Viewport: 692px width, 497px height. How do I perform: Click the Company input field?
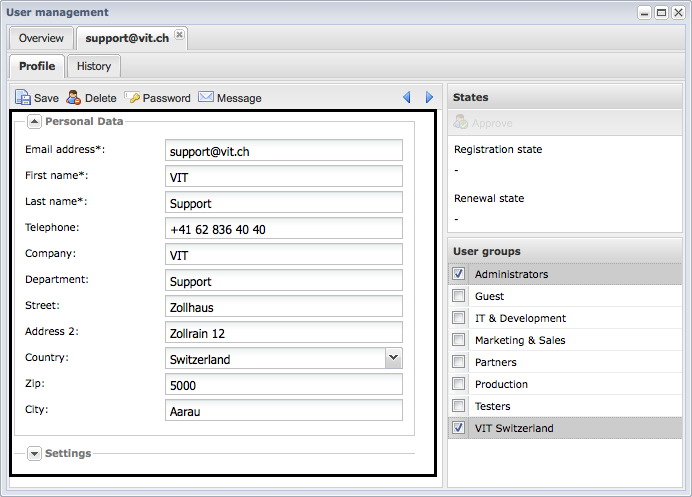point(284,255)
